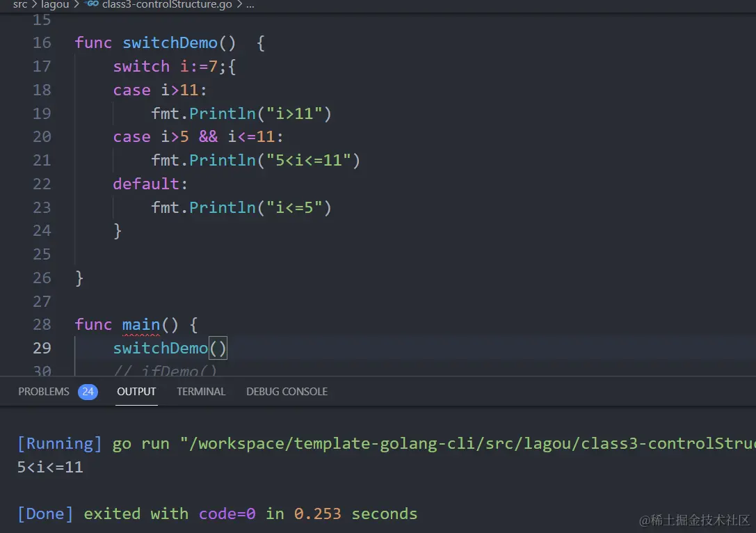Viewport: 756px width, 533px height.
Task: Click line number 29 in gutter
Action: point(42,348)
